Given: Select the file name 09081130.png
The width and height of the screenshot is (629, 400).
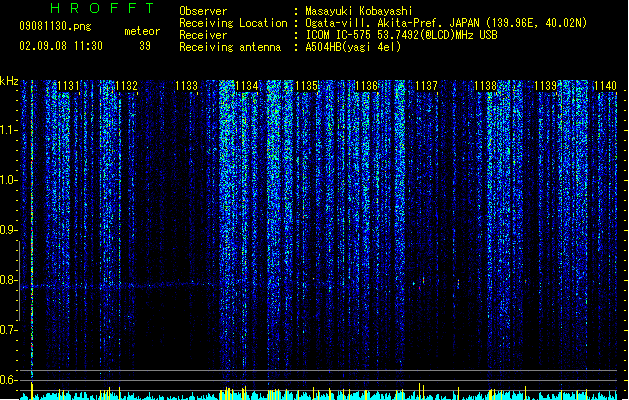Looking at the screenshot, I should coord(55,26).
